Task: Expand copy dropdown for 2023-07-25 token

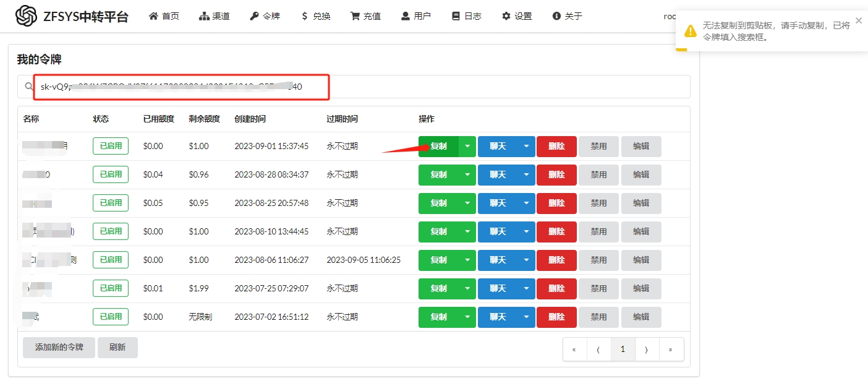Action: coord(467,289)
